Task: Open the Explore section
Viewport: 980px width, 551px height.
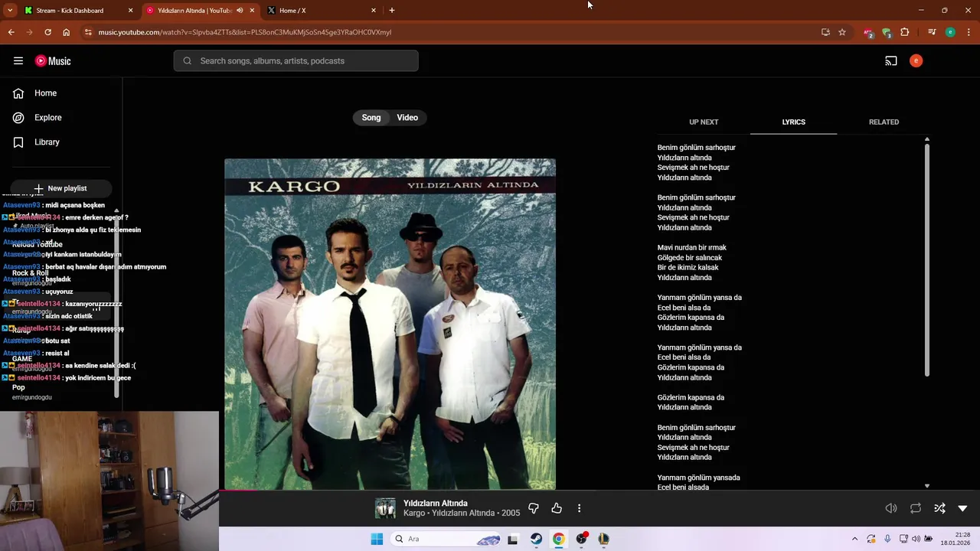Action: pyautogui.click(x=47, y=118)
